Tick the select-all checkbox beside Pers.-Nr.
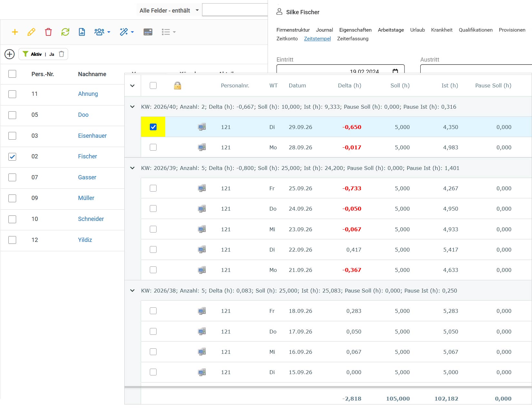Screen dimensions: 532x408 (12, 74)
